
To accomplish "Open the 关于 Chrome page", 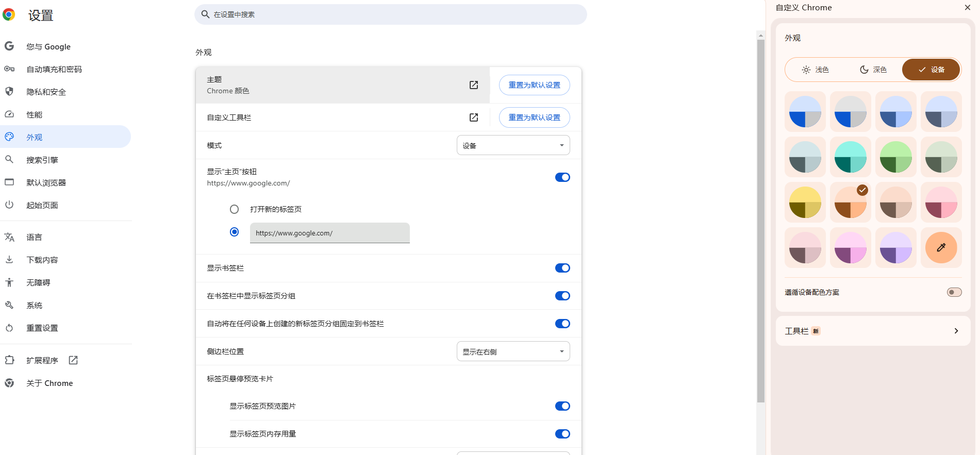I will (66, 383).
